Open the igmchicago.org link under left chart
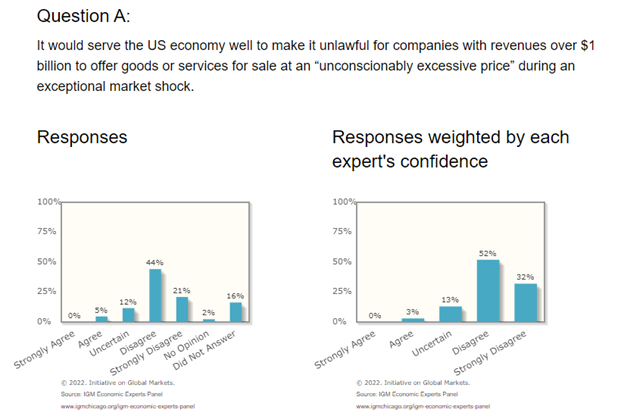 click(127, 408)
